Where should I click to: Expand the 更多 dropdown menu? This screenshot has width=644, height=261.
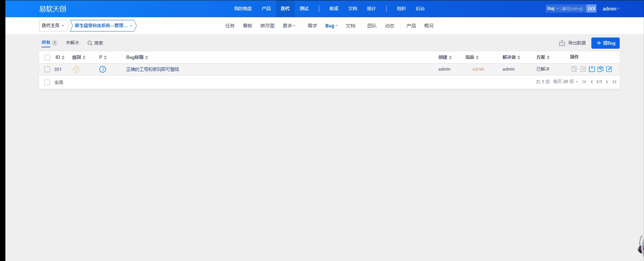289,26
